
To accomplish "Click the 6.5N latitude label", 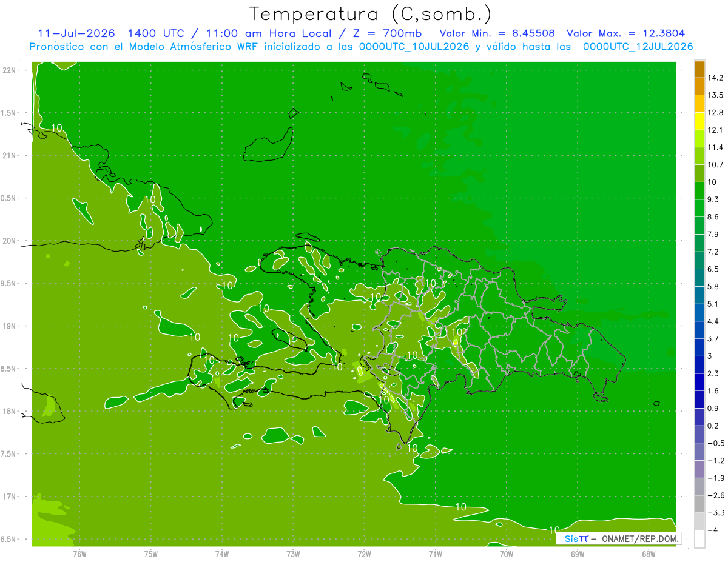I will pyautogui.click(x=9, y=539).
